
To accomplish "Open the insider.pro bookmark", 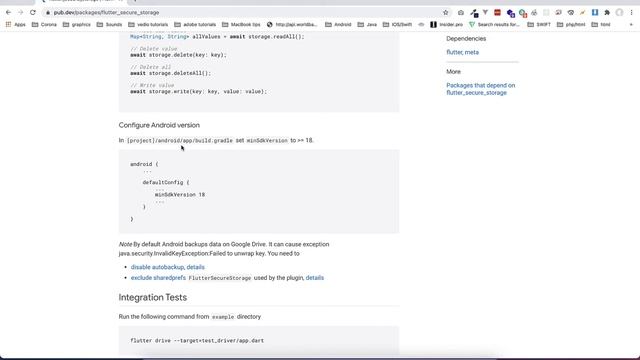I will point(447,24).
